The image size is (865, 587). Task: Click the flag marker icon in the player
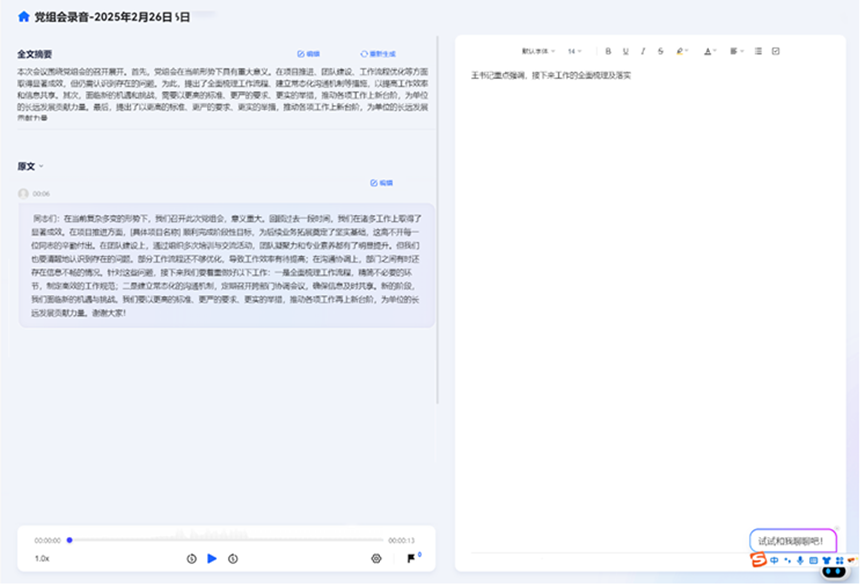coord(410,558)
